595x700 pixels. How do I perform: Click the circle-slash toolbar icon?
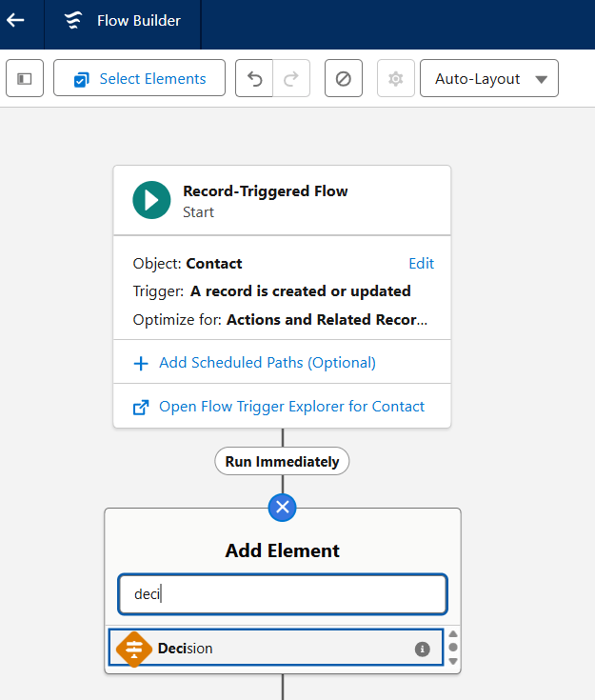(343, 79)
